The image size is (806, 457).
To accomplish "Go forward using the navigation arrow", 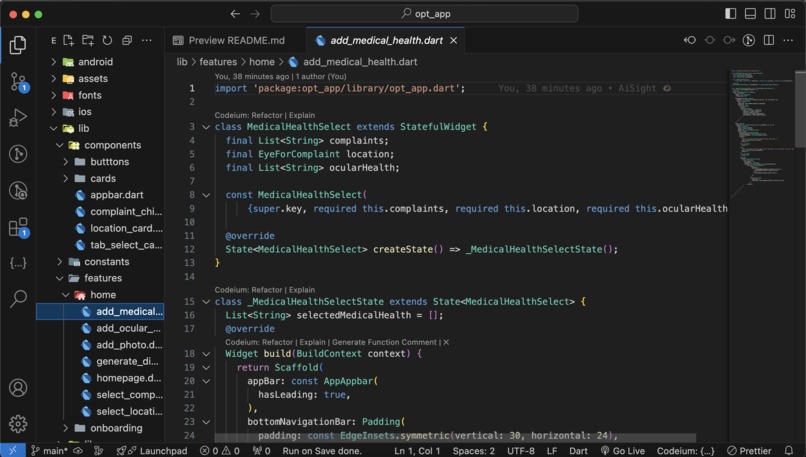I will [x=255, y=14].
